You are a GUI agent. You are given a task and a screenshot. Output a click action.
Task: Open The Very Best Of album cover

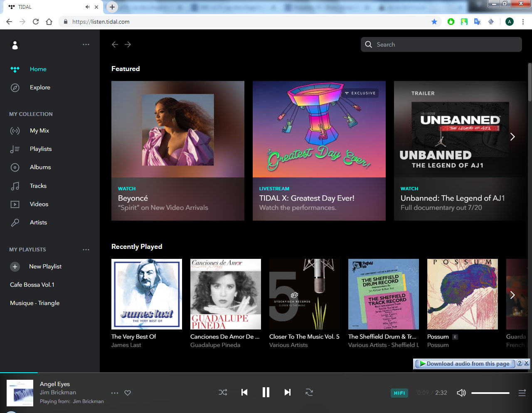click(x=147, y=294)
